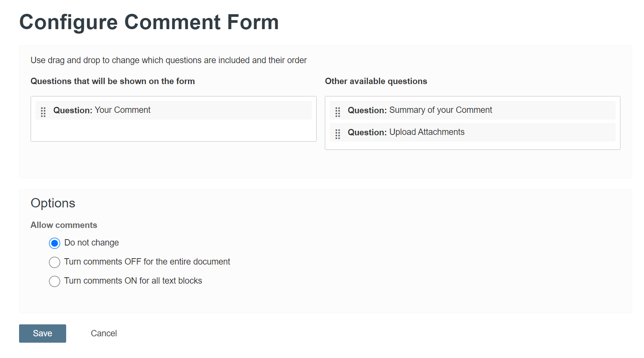This screenshot has height=358, width=644.
Task: Click the 'Options' section heading
Action: 53,203
